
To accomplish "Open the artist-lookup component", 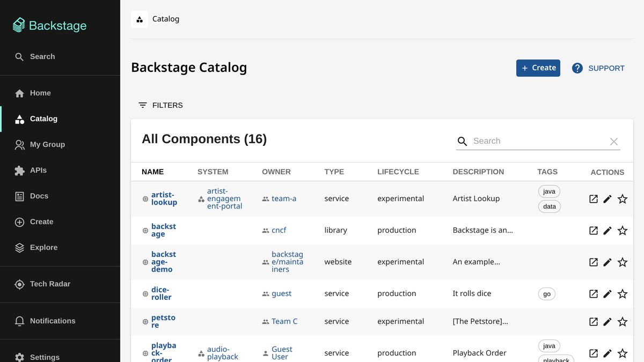I will coord(164,198).
